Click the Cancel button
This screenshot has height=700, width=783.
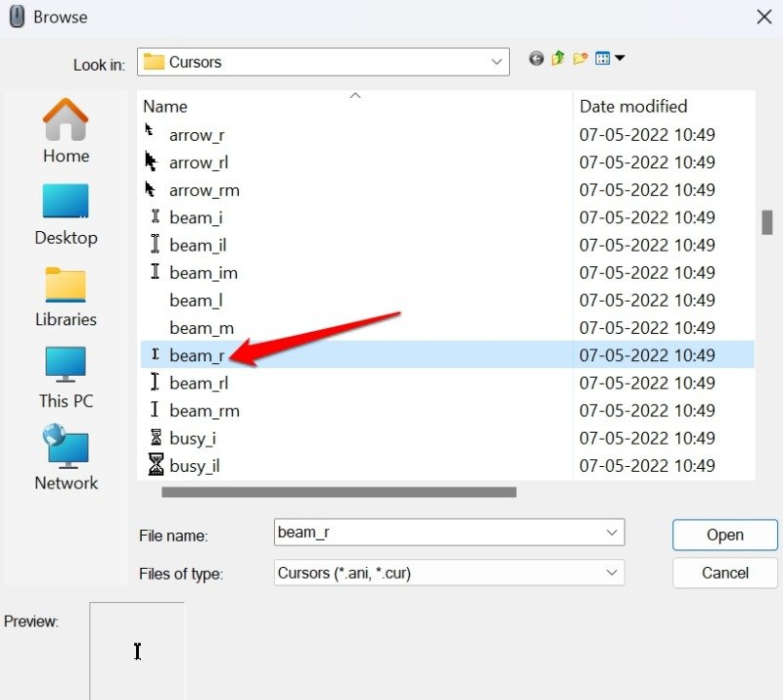[724, 573]
